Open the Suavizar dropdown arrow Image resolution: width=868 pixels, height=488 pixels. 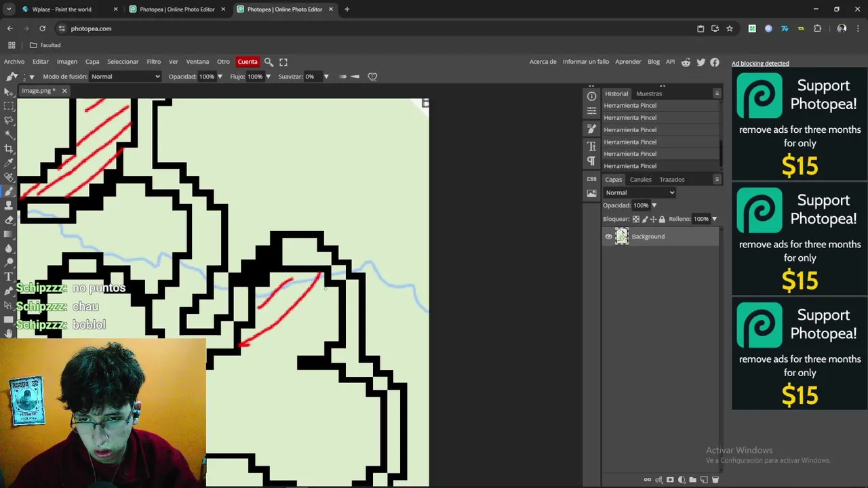325,77
